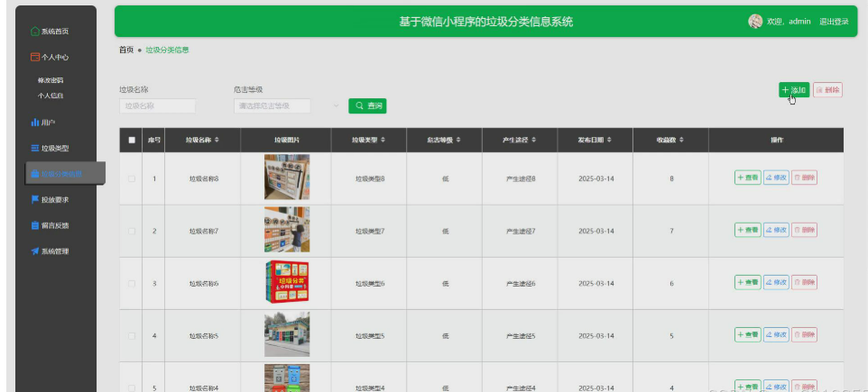Check the box for row 垃圾名称7
Screen dimensions: 868x392
point(132,231)
